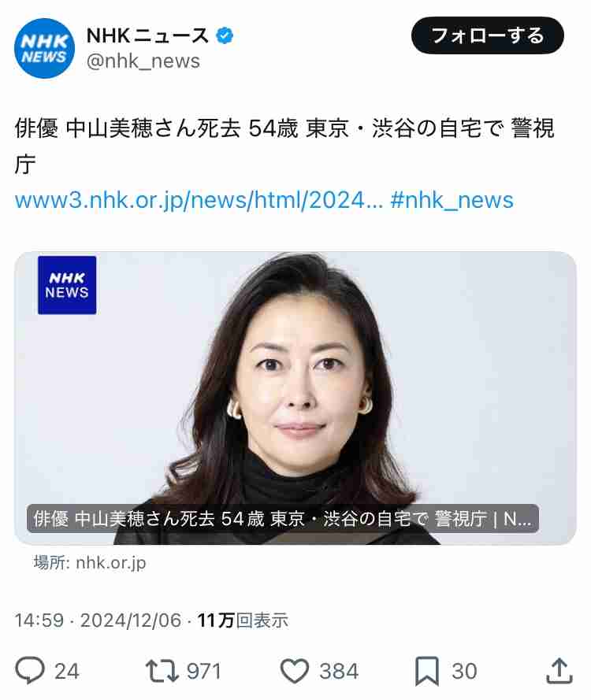Share the post with the upload icon
The height and width of the screenshot is (700, 591).
[x=559, y=671]
